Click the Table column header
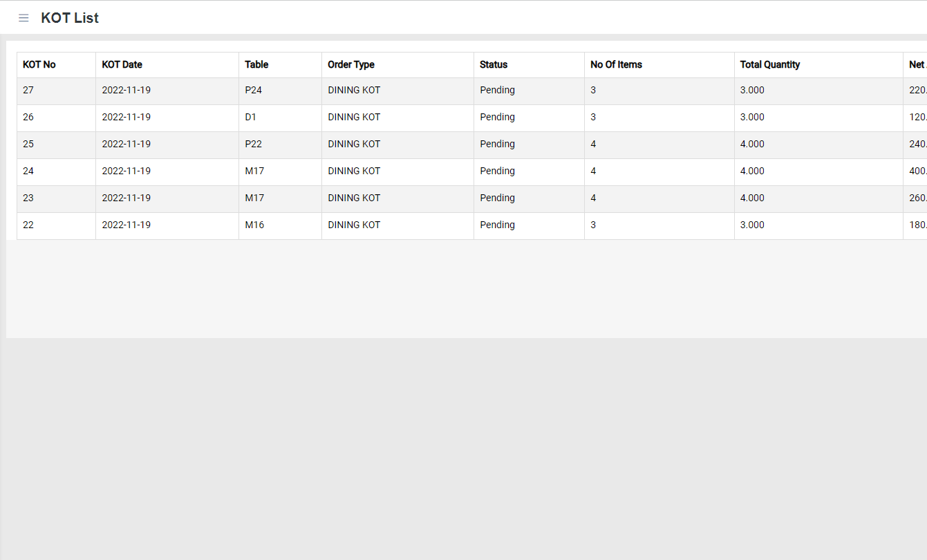This screenshot has height=560, width=927. [x=256, y=64]
